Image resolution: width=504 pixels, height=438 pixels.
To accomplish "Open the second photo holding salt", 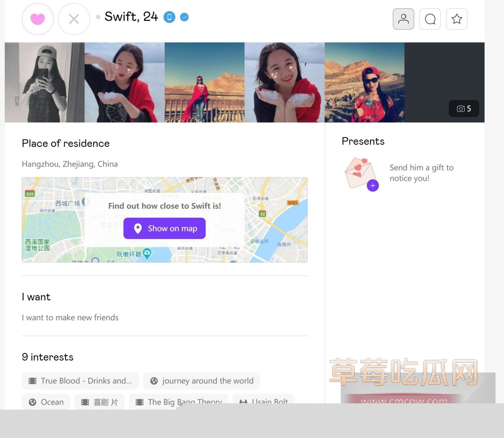I will (124, 82).
